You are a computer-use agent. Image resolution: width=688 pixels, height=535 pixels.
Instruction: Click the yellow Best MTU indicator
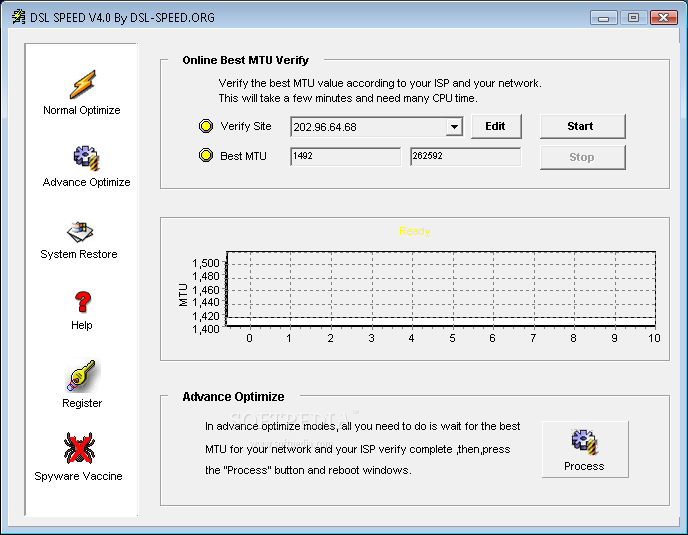point(206,155)
